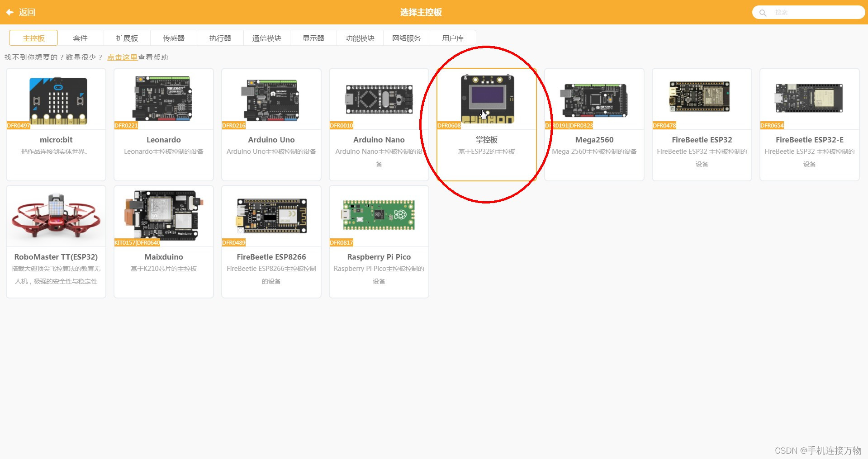Click the Mega 2560主控板控制的设备 description
This screenshot has height=459, width=868.
[x=594, y=151]
